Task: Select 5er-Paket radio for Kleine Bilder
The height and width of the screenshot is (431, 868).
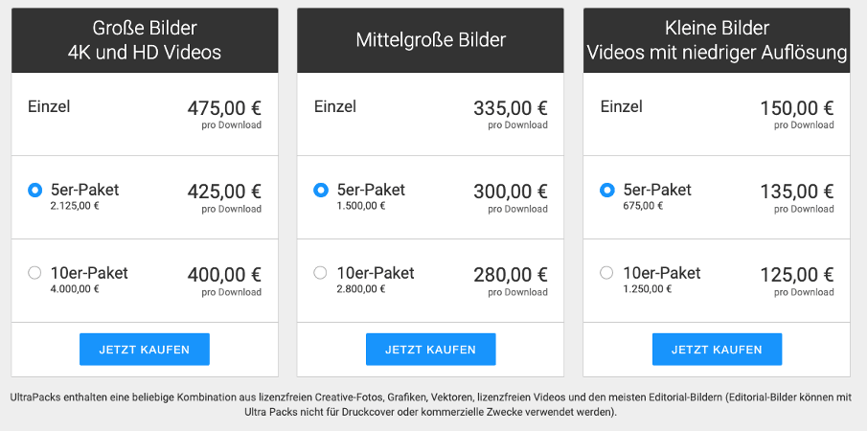Action: pyautogui.click(x=606, y=191)
